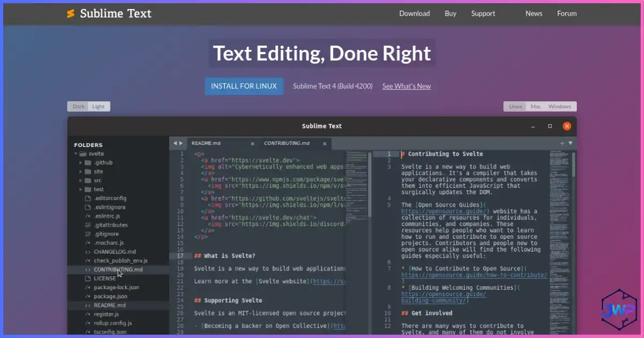Viewport: 644px width, 338px height.
Task: Click the .mocharc.js file type icon
Action: point(88,243)
